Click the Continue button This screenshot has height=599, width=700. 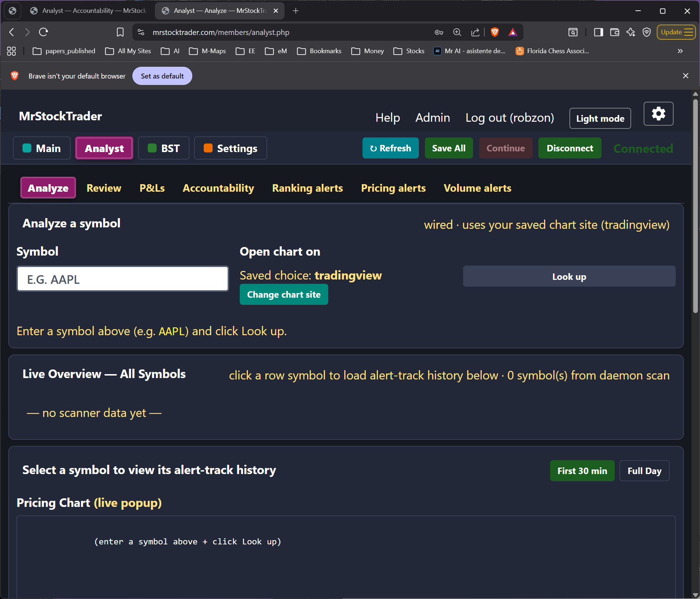coord(506,148)
